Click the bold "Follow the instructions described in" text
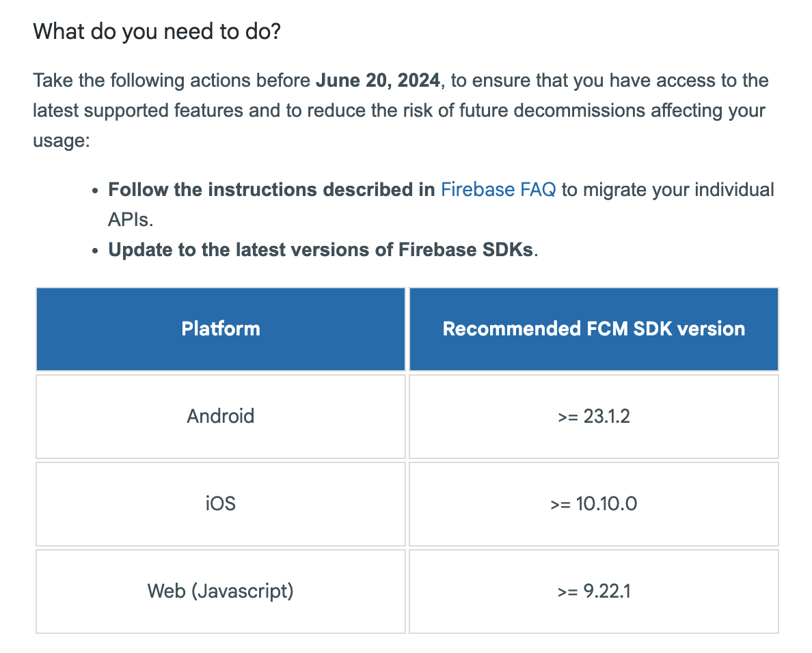The height and width of the screenshot is (653, 812). pyautogui.click(x=271, y=189)
